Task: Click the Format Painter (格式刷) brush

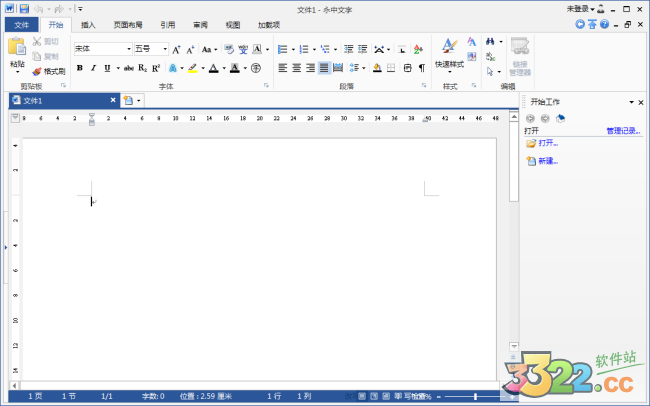Action: pos(49,71)
